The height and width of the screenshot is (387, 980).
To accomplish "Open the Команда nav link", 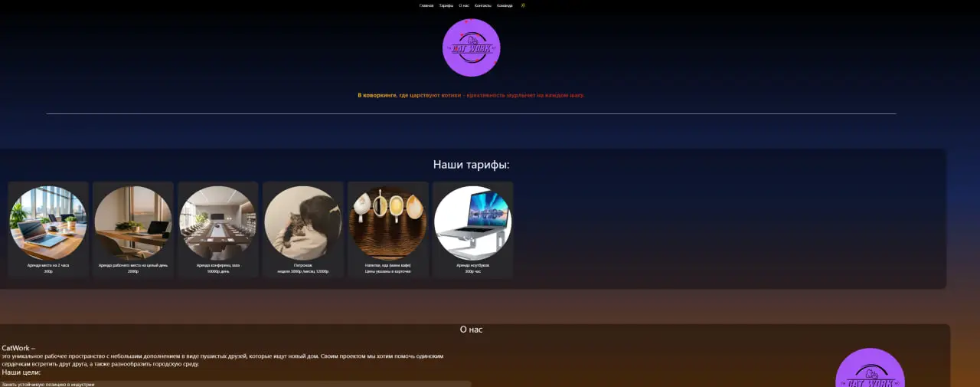I will [505, 5].
